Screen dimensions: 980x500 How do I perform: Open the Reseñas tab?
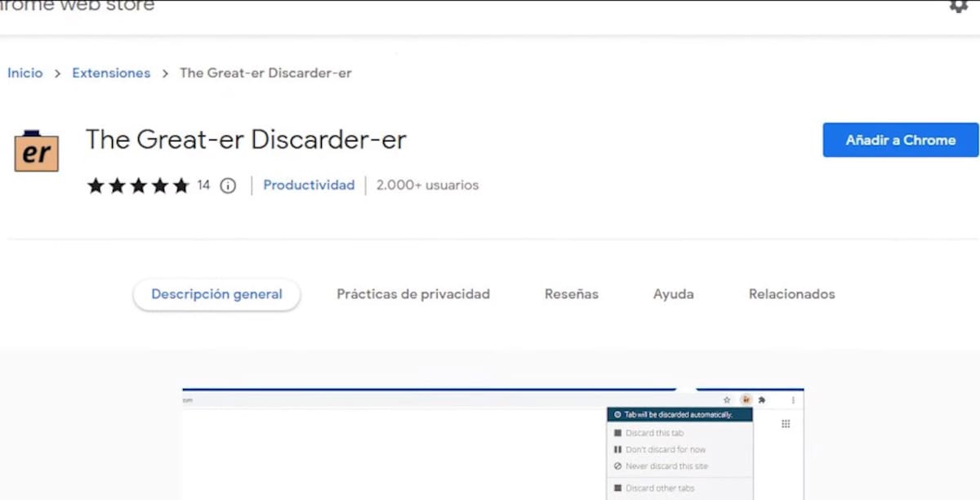(572, 294)
